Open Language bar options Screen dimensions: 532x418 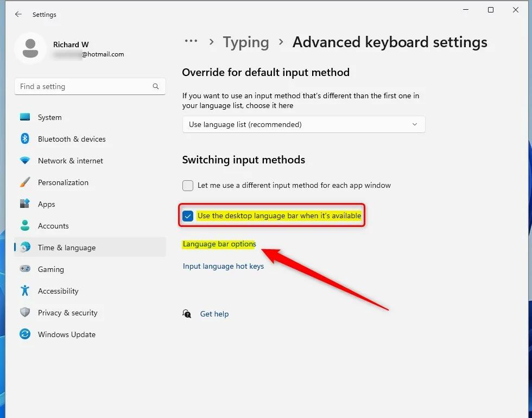tap(219, 244)
